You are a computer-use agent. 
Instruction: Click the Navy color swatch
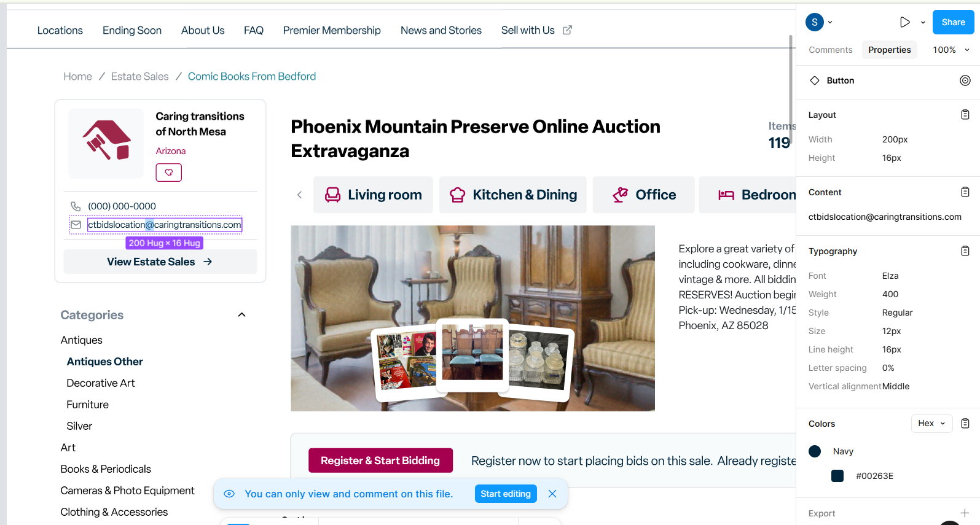[x=815, y=451]
